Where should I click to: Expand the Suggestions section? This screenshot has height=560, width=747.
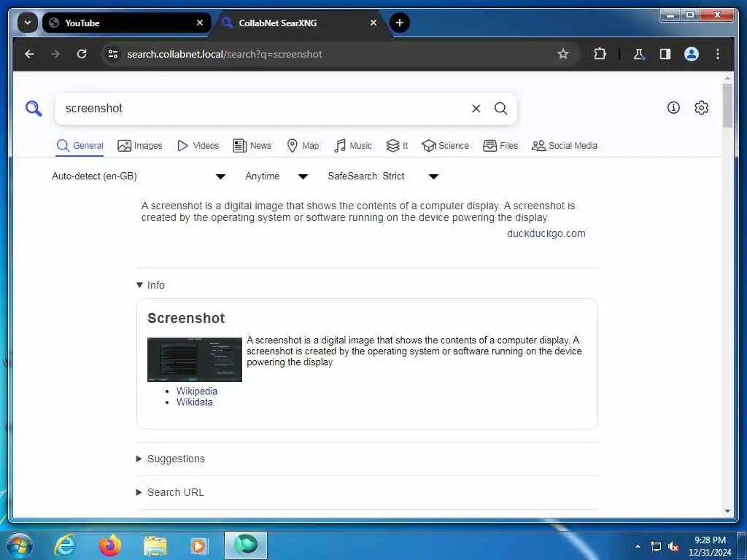tap(171, 459)
